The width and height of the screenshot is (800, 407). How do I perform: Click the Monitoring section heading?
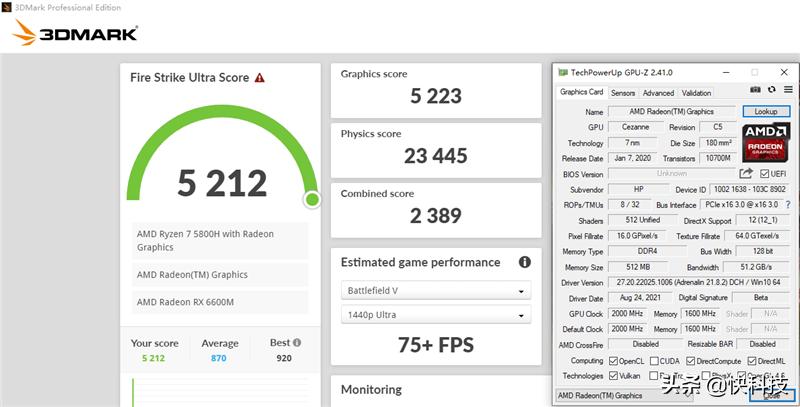click(x=371, y=389)
